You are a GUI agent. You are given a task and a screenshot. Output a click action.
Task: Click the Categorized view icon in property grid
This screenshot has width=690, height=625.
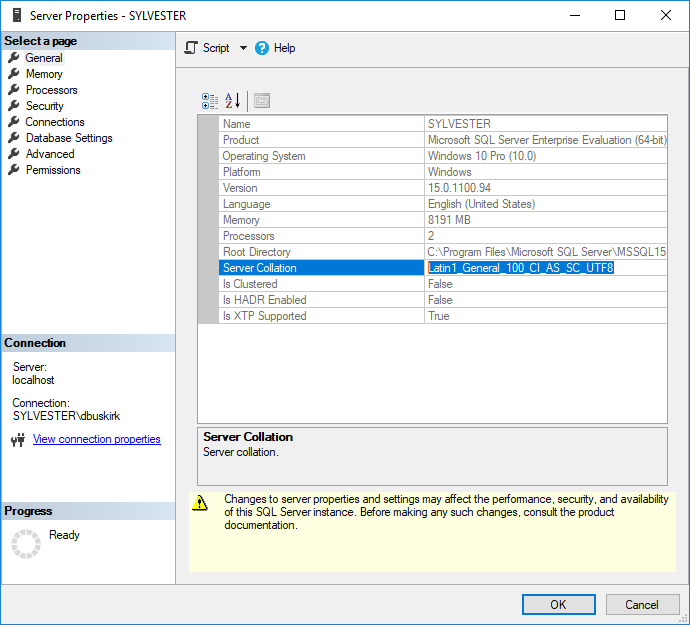click(x=210, y=101)
